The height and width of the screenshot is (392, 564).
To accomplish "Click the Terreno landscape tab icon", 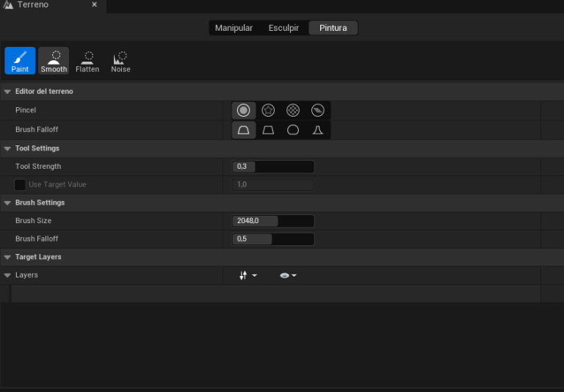I will coord(8,4).
